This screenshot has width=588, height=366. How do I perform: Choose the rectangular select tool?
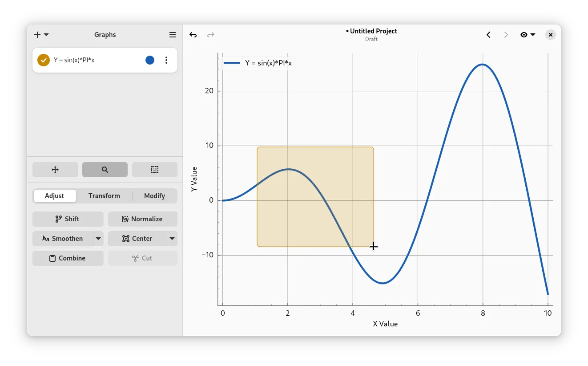pyautogui.click(x=154, y=170)
